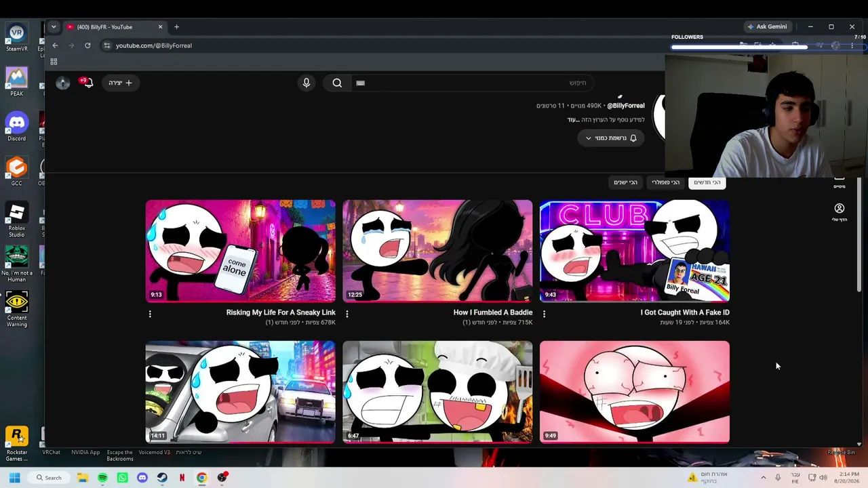Go back in Chrome history
This screenshot has width=868, height=488.
(x=55, y=45)
